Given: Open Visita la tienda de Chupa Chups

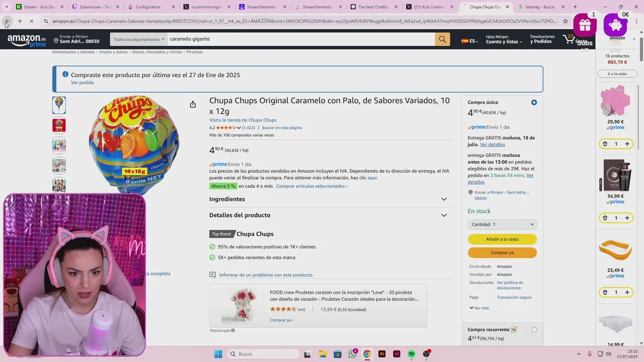Looking at the screenshot, I should (x=243, y=120).
